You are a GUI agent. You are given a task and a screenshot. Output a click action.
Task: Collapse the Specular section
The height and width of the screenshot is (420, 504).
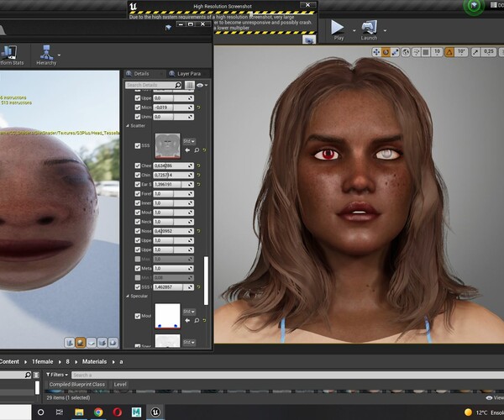point(128,296)
